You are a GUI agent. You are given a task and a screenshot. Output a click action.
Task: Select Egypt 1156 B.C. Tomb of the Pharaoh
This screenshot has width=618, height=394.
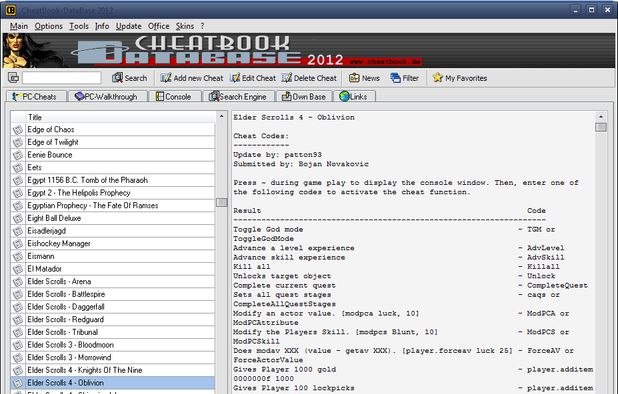click(x=113, y=180)
